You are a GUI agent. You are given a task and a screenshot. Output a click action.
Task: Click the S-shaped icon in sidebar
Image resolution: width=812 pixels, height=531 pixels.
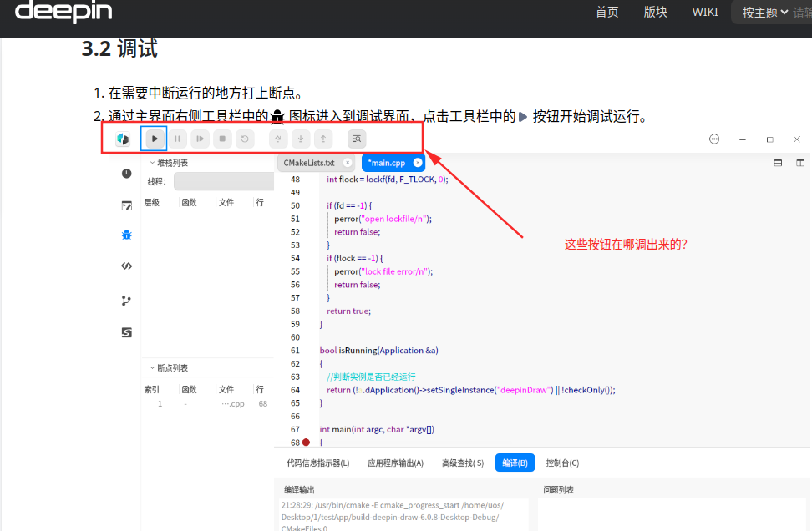pos(126,332)
